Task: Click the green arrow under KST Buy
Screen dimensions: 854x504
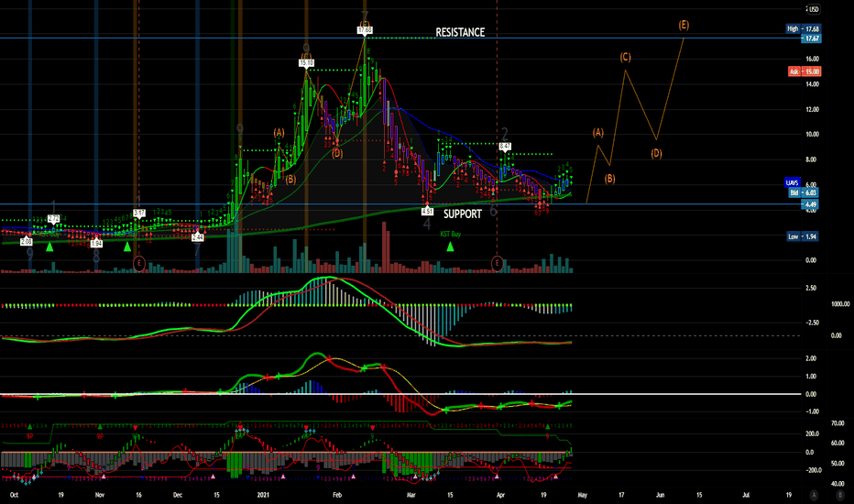Action: tap(451, 247)
